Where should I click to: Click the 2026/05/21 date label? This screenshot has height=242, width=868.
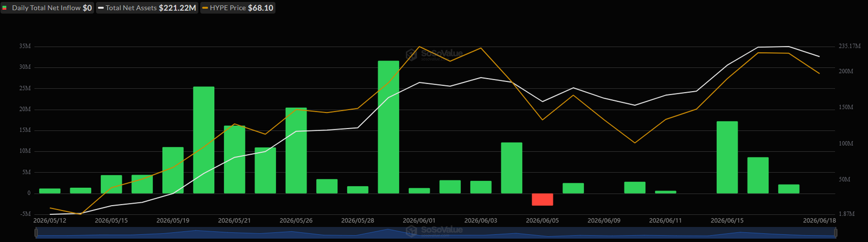[234, 221]
